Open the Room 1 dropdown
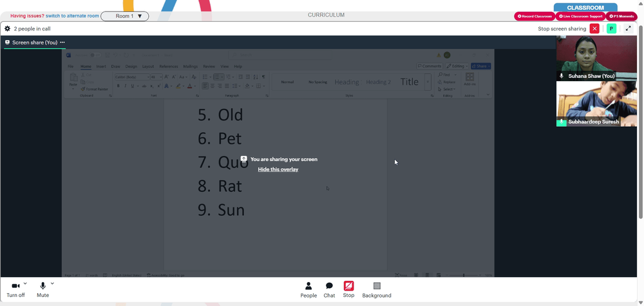 [125, 16]
